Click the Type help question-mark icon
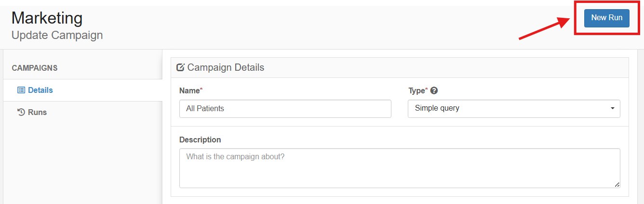Screen dimensions: 644x204 click(434, 90)
